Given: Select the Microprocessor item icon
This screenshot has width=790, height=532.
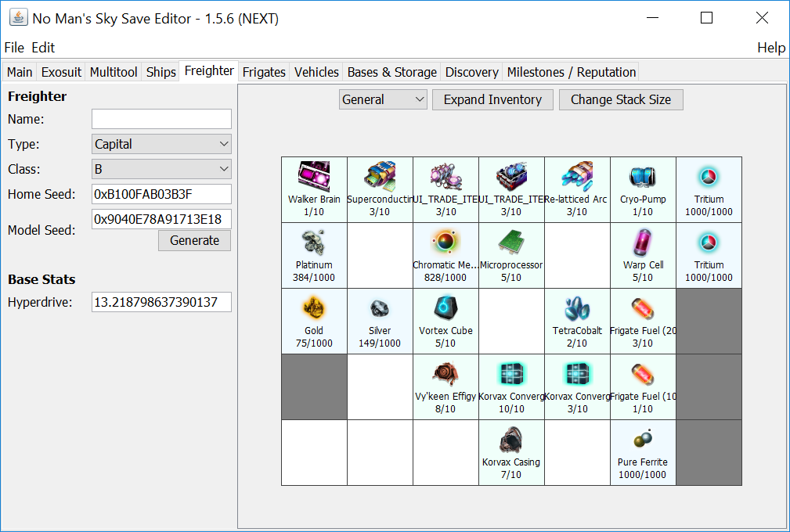Looking at the screenshot, I should [x=511, y=242].
